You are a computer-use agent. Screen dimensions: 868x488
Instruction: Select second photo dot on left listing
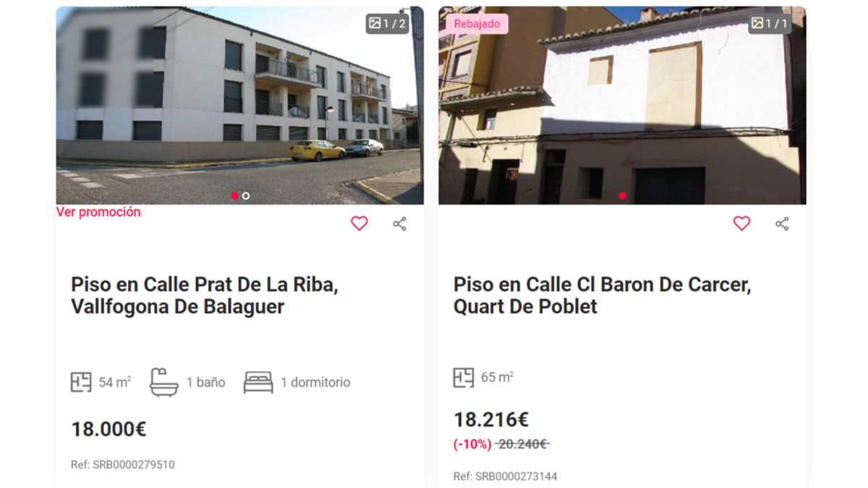click(x=246, y=196)
